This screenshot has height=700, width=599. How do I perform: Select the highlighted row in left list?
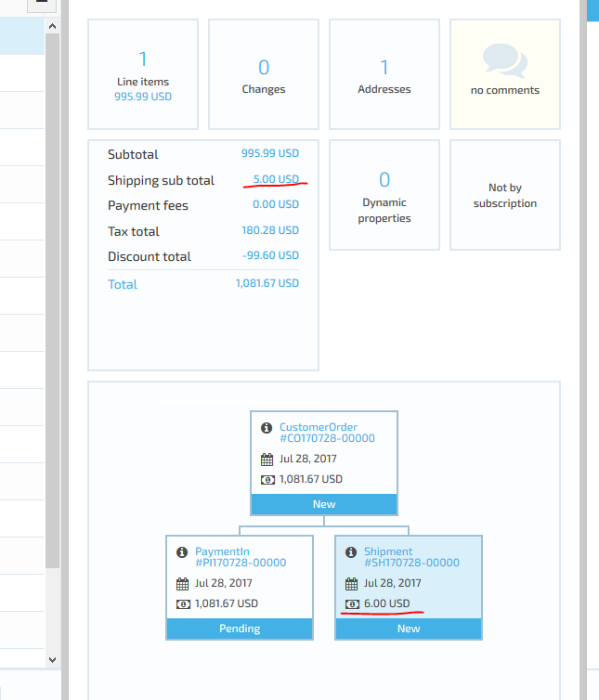(x=22, y=35)
